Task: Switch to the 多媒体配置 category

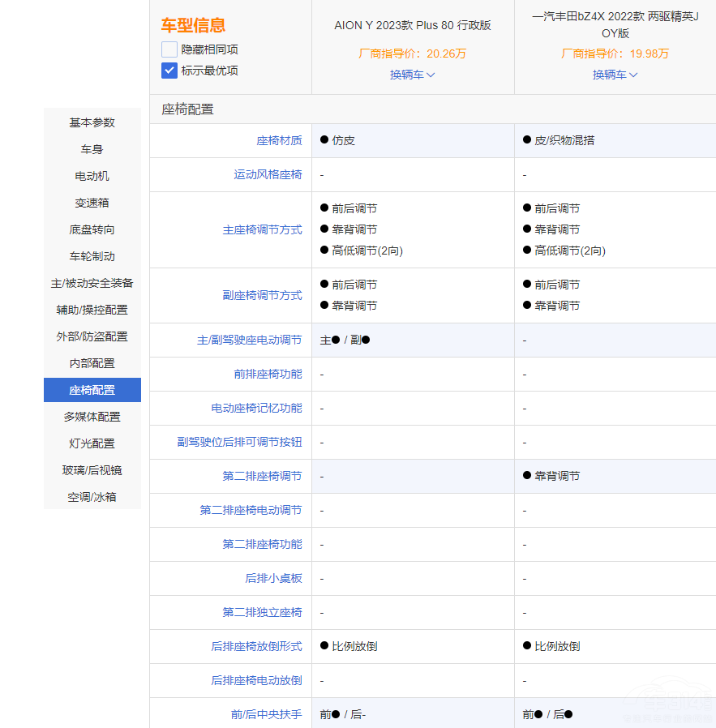Action: point(92,417)
